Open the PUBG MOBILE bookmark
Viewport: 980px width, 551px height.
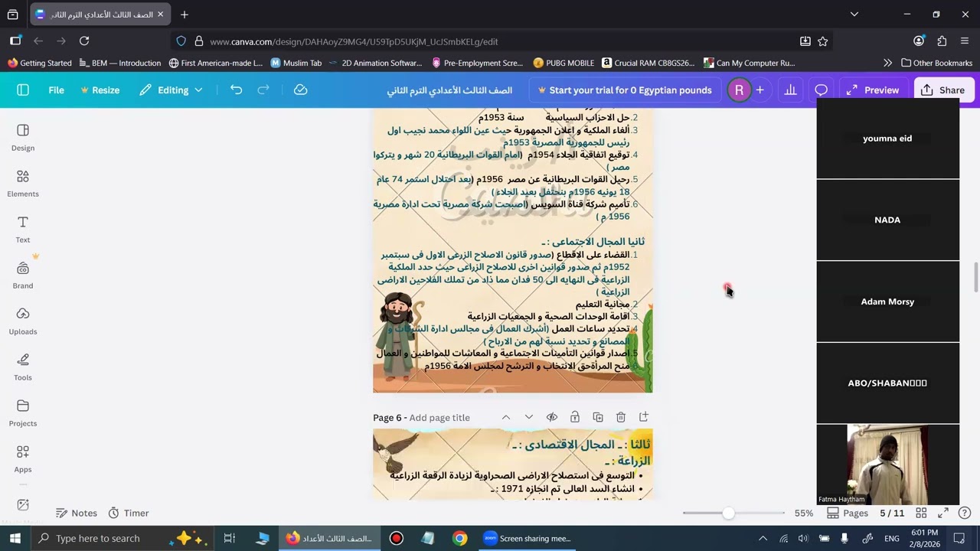point(563,63)
